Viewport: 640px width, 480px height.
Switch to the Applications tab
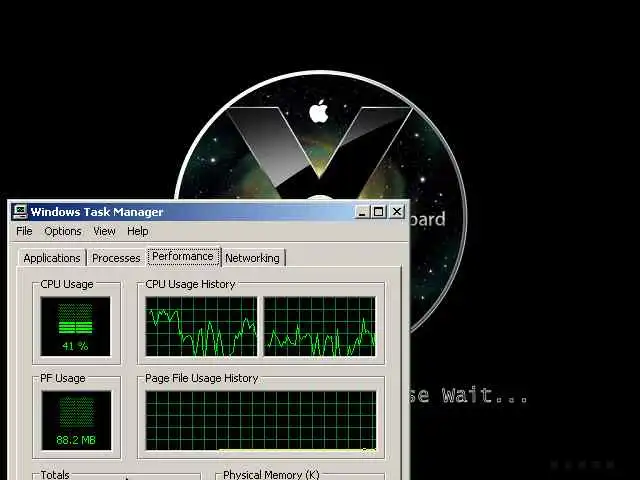click(x=52, y=258)
